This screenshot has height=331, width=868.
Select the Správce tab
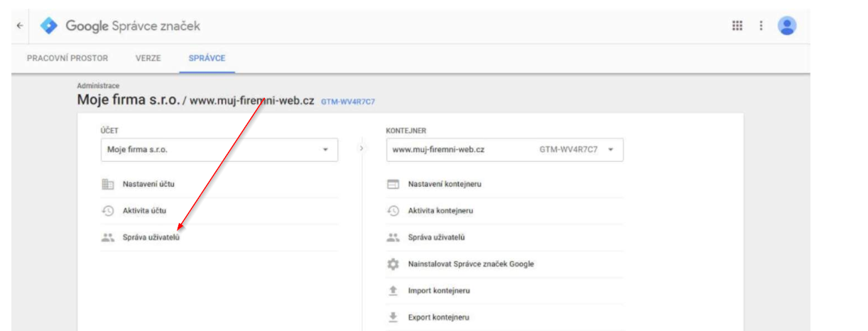(207, 58)
